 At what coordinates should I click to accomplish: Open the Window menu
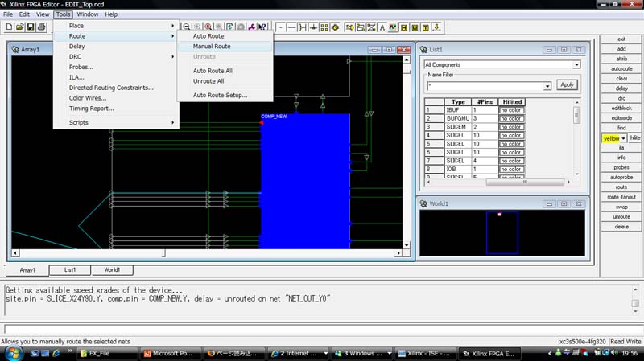click(88, 14)
